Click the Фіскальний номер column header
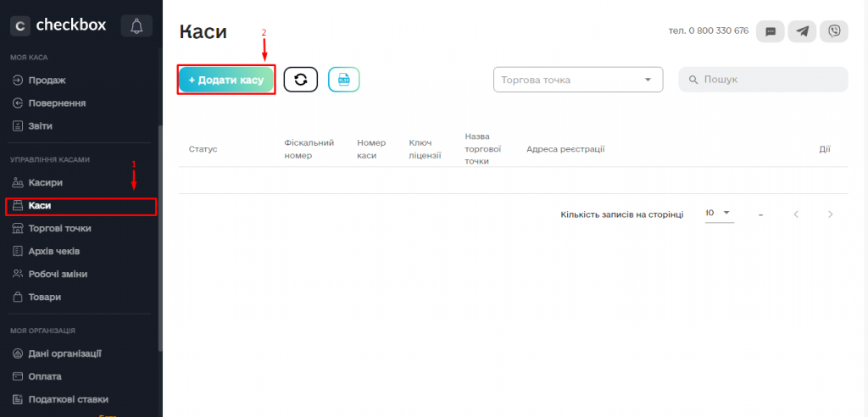 (x=309, y=149)
